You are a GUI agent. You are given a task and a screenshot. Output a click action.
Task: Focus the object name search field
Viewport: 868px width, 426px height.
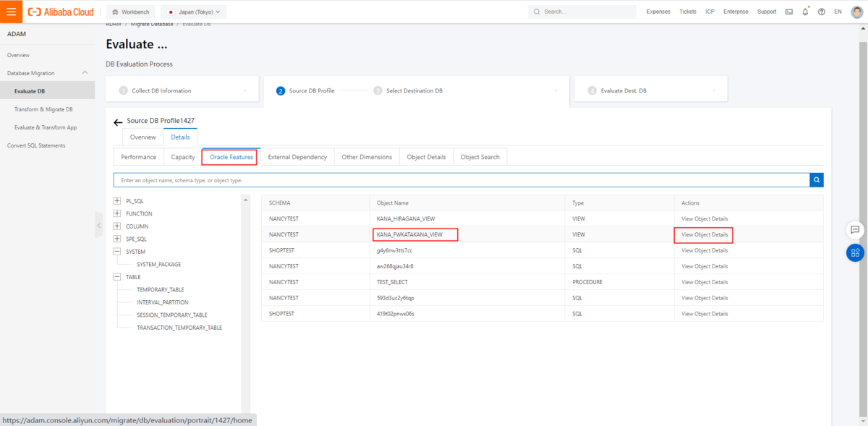pyautogui.click(x=461, y=180)
